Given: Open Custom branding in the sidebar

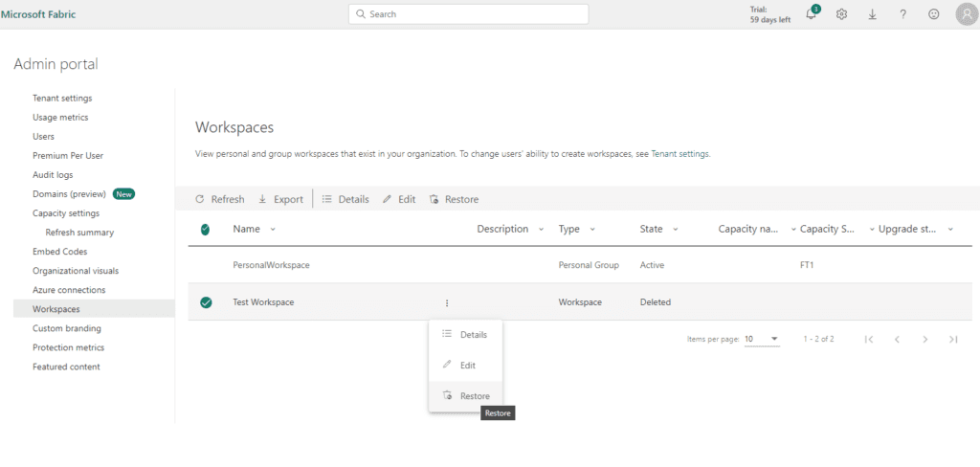Looking at the screenshot, I should click(67, 328).
